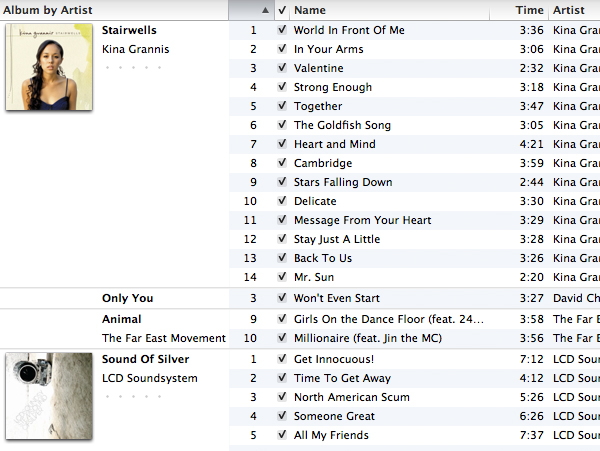The image size is (600, 451).
Task: Toggle checkbox next to Mr. Sun
Action: pos(282,277)
